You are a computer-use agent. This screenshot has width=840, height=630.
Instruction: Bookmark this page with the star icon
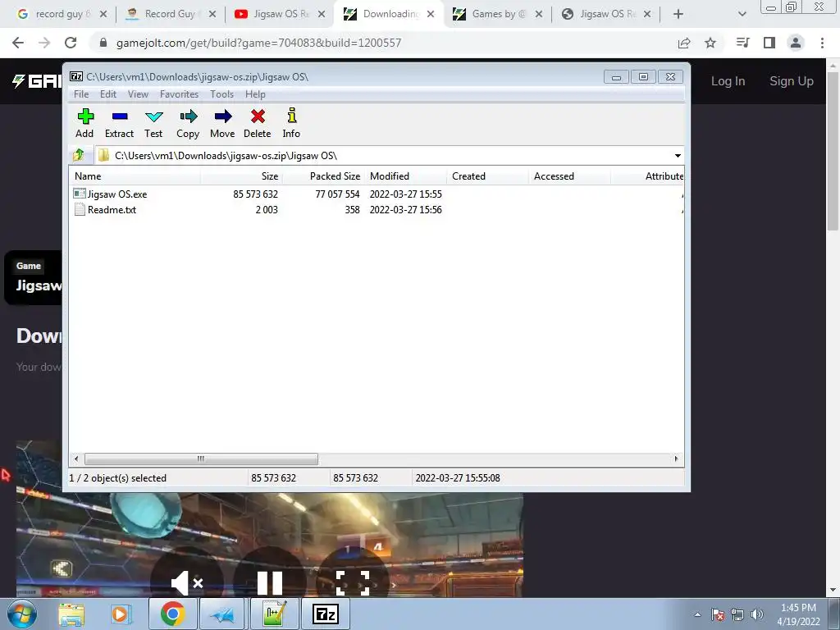pos(710,43)
